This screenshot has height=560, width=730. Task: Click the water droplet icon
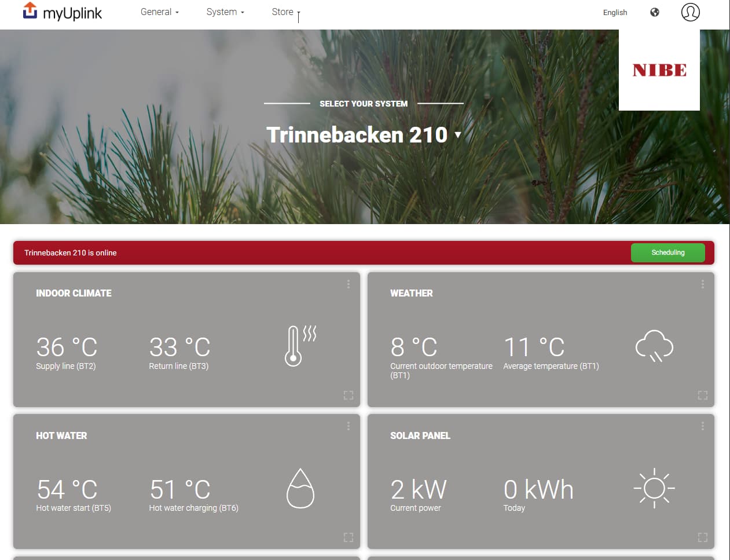[300, 488]
